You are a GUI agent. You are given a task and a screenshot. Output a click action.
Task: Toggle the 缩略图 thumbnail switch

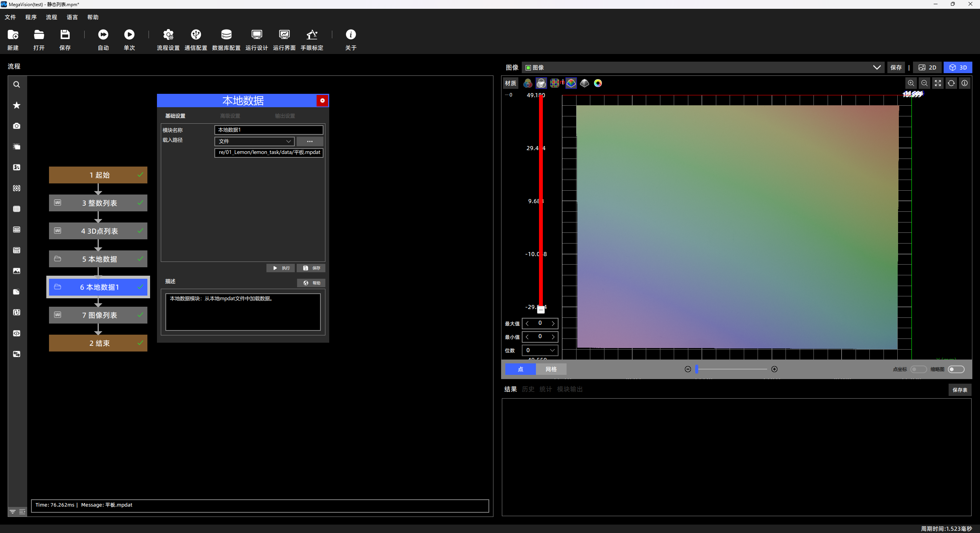click(x=956, y=370)
